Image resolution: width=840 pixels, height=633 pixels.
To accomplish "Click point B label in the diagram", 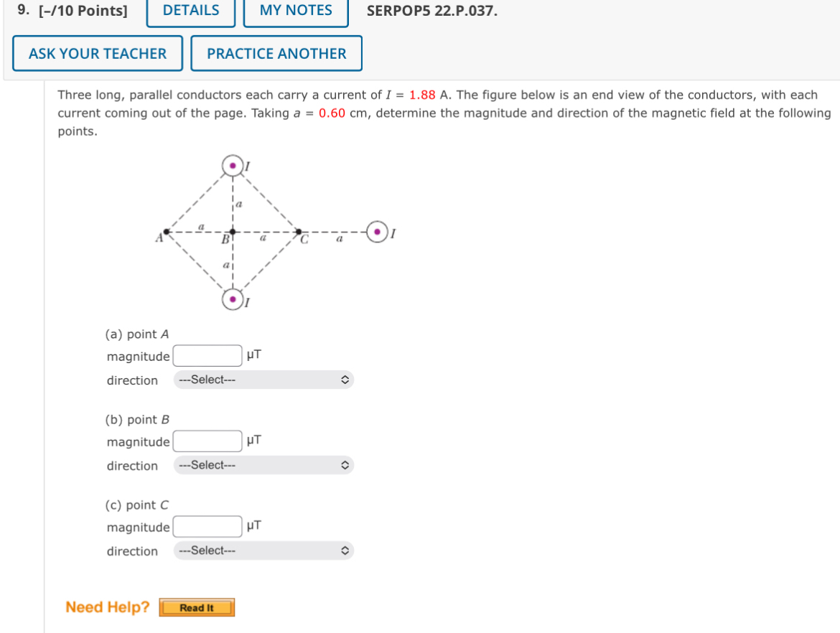I will [225, 238].
